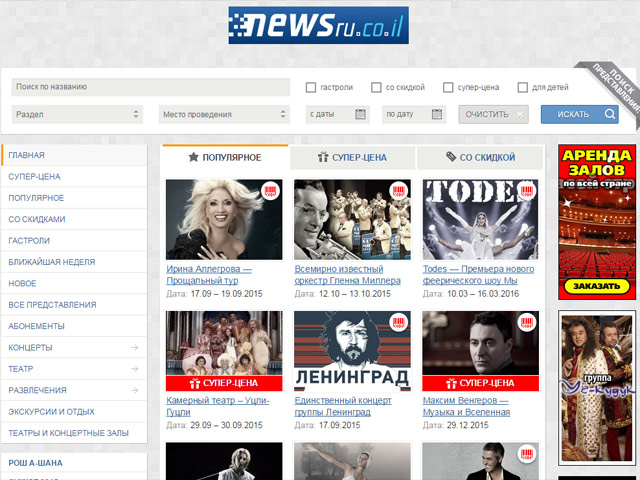
Task: Expand the РАЗВЛЕЧЕНИЯ submenu arrow
Action: [135, 390]
